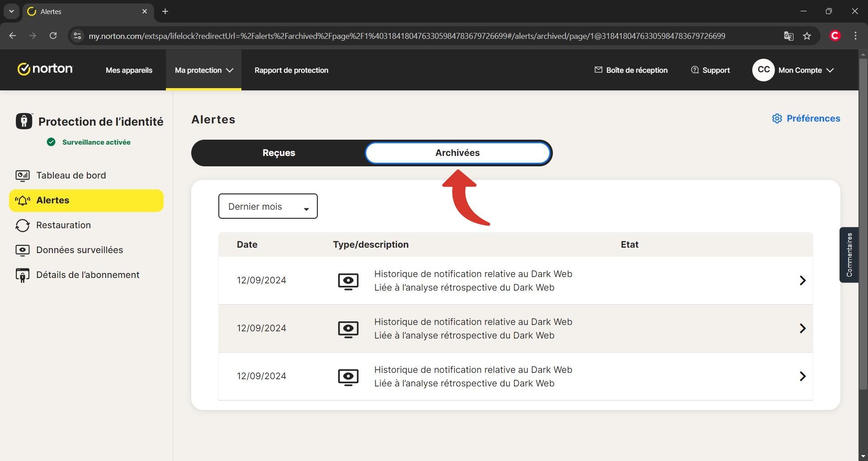Click the Détails de l'abonnement icon

point(23,275)
